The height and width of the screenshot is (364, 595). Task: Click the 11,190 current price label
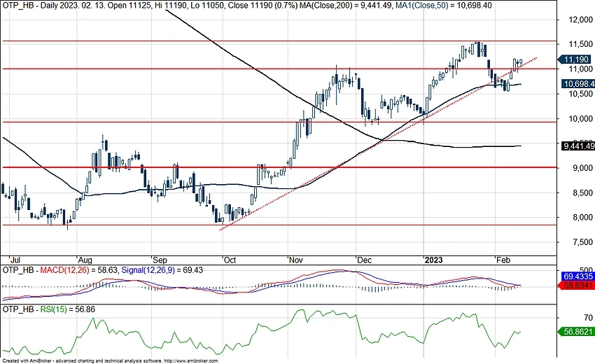tap(576, 59)
